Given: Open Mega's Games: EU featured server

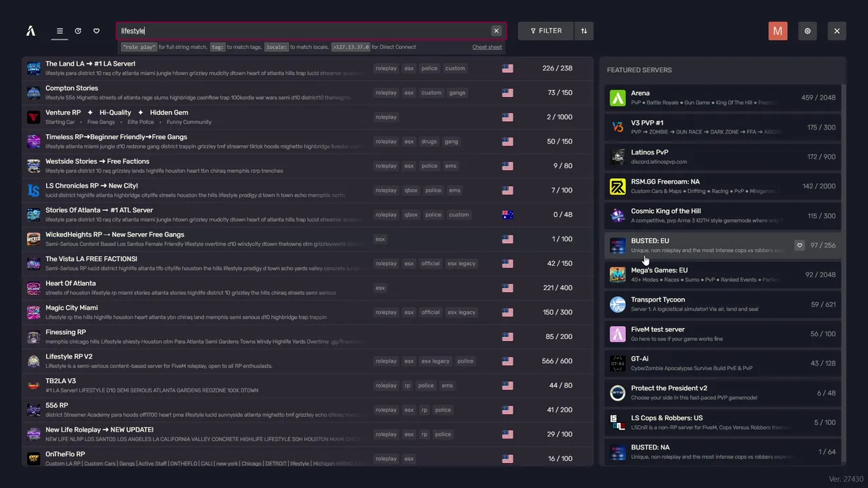Looking at the screenshot, I should 723,274.
